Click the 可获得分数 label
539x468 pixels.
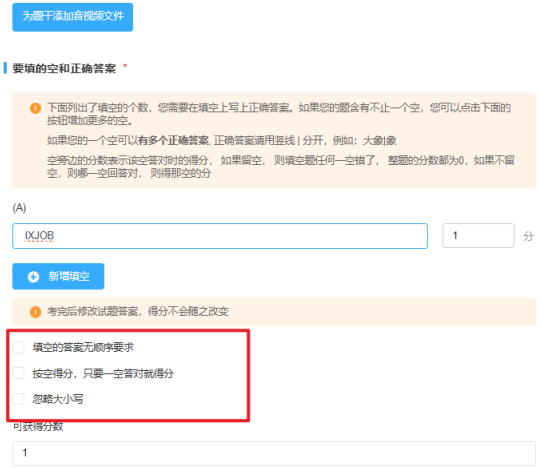pos(38,427)
